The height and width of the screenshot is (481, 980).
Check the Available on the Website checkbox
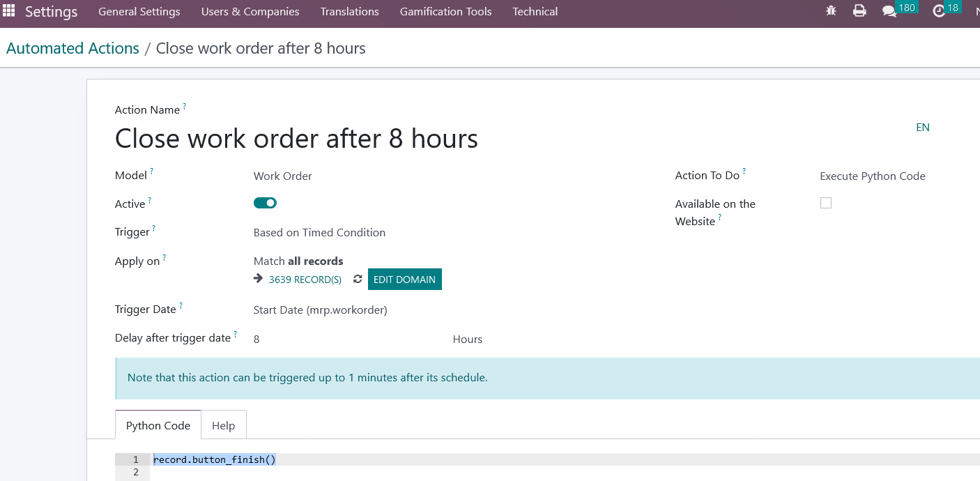pyautogui.click(x=826, y=203)
